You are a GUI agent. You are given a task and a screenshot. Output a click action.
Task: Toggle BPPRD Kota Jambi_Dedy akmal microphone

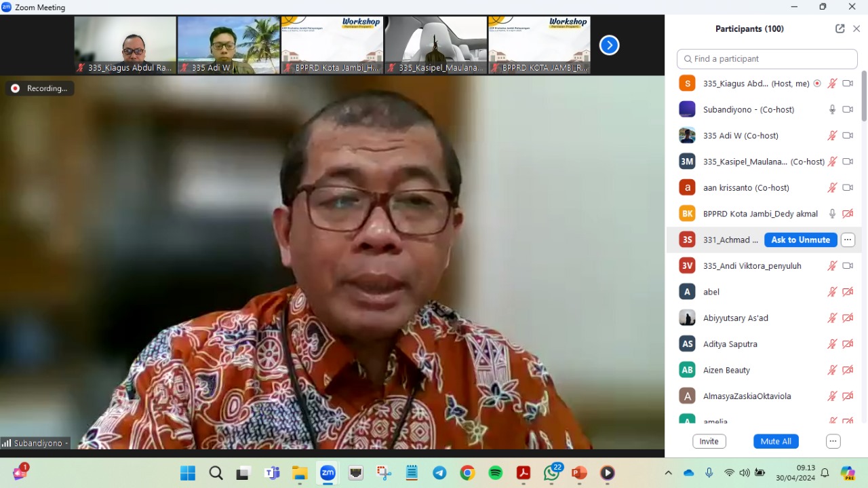(832, 214)
